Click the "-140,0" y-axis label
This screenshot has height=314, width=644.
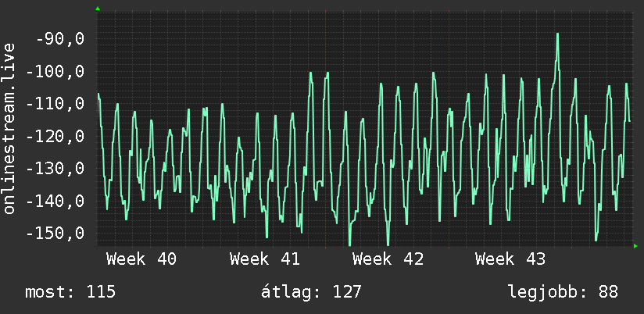coord(55,201)
